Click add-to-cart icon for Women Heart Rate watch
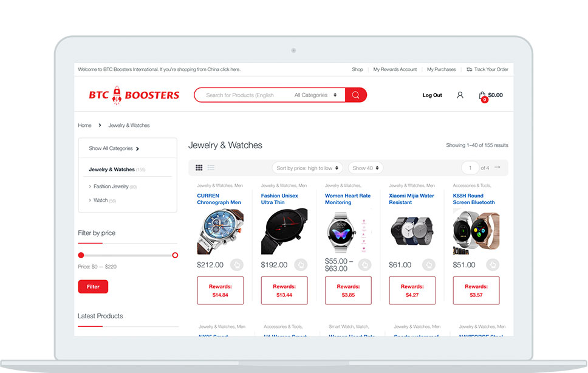Image resolution: width=588 pixels, height=373 pixels. click(x=364, y=265)
